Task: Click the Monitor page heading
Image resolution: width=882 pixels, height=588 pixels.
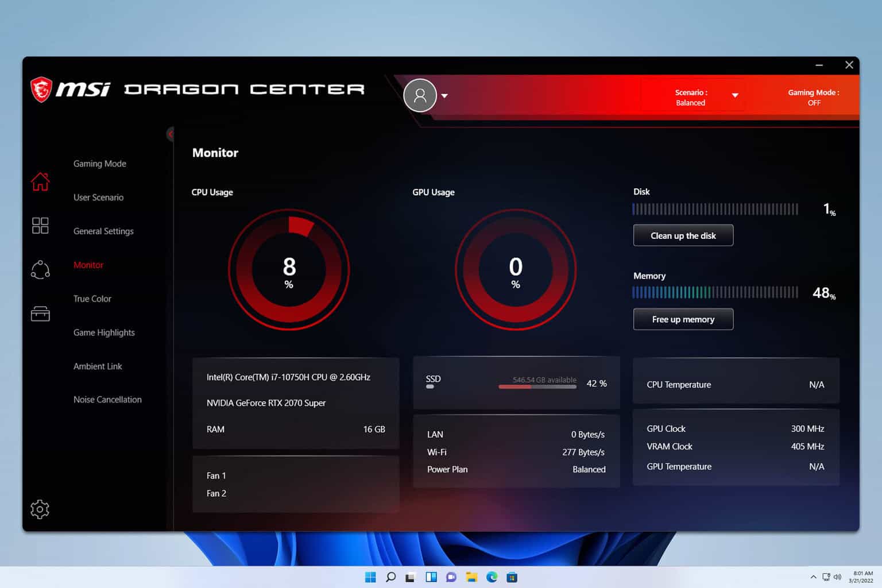Action: tap(215, 153)
